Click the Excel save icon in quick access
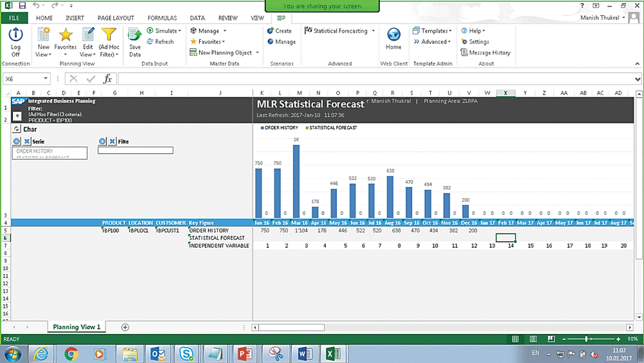The width and height of the screenshot is (644, 363). (x=22, y=6)
